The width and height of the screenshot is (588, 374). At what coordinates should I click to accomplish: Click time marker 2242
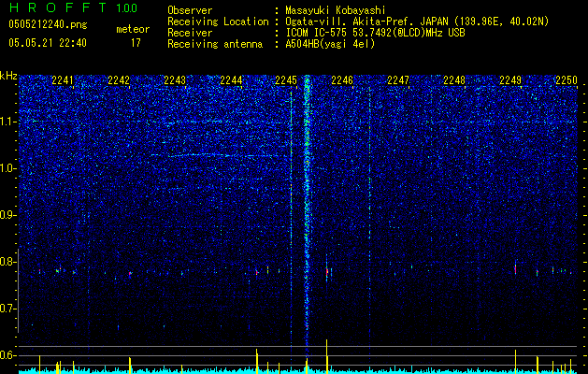[x=119, y=79]
